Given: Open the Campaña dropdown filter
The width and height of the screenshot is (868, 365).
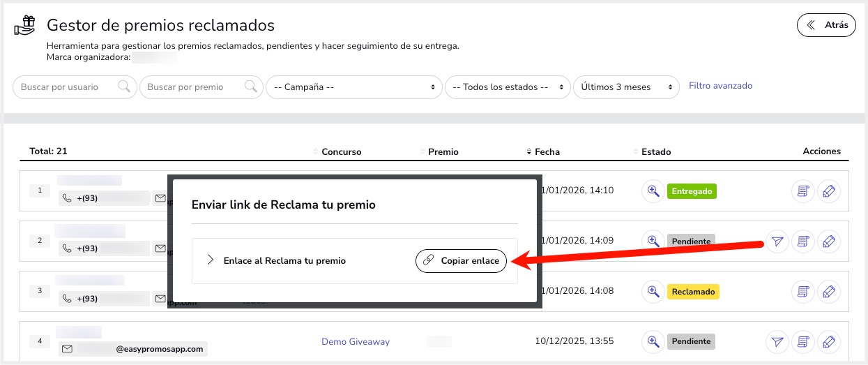Looking at the screenshot, I should (x=354, y=87).
